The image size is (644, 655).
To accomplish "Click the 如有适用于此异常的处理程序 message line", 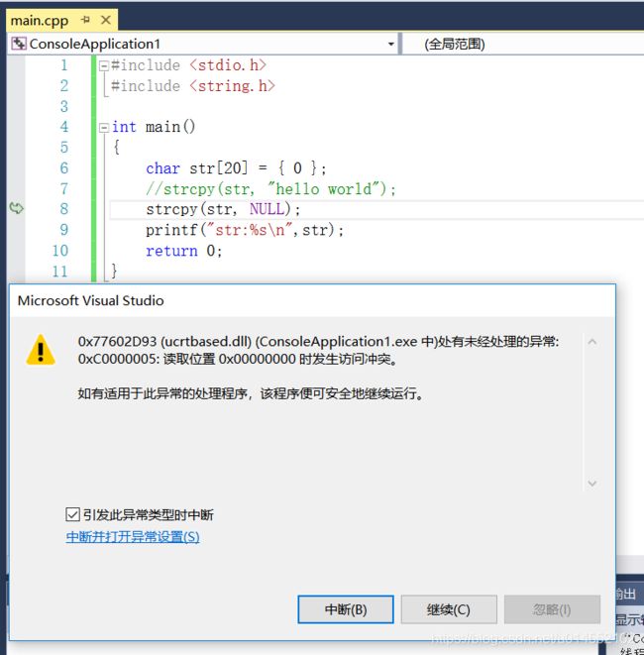I will [x=250, y=393].
